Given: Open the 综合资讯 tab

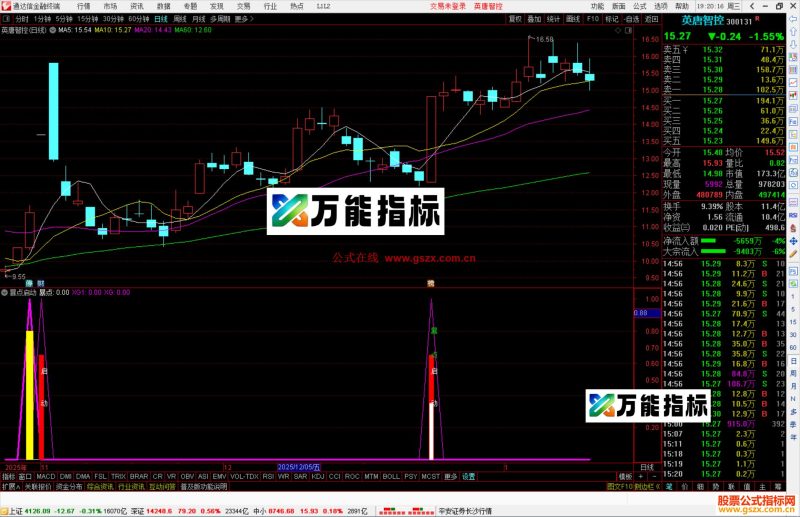Looking at the screenshot, I should (x=100, y=487).
